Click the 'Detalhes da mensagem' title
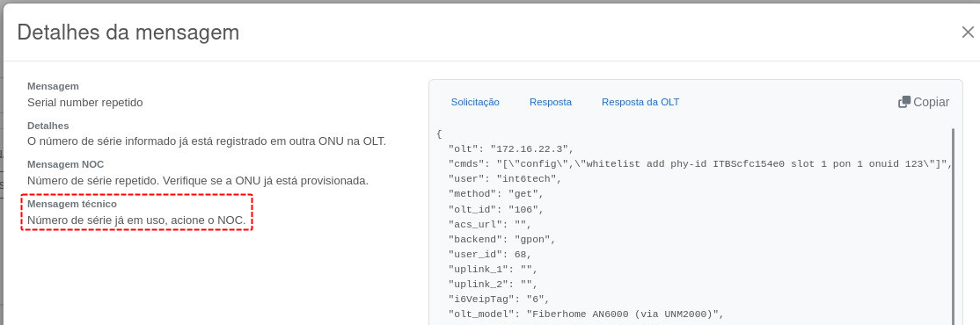The height and width of the screenshot is (325, 980). [x=128, y=32]
